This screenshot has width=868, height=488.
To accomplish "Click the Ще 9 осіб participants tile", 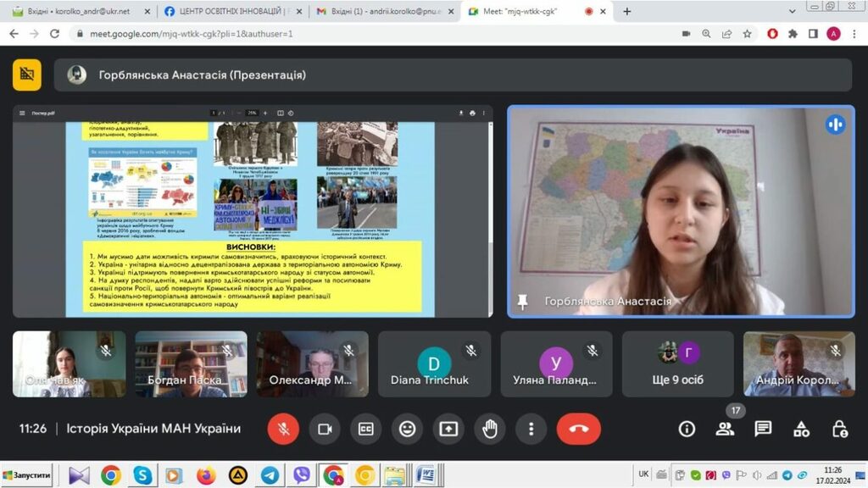I will (678, 363).
